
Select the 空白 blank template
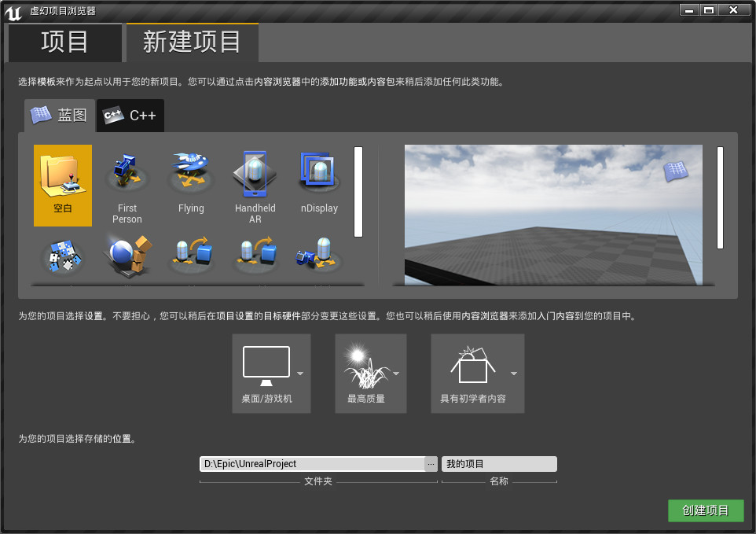63,186
